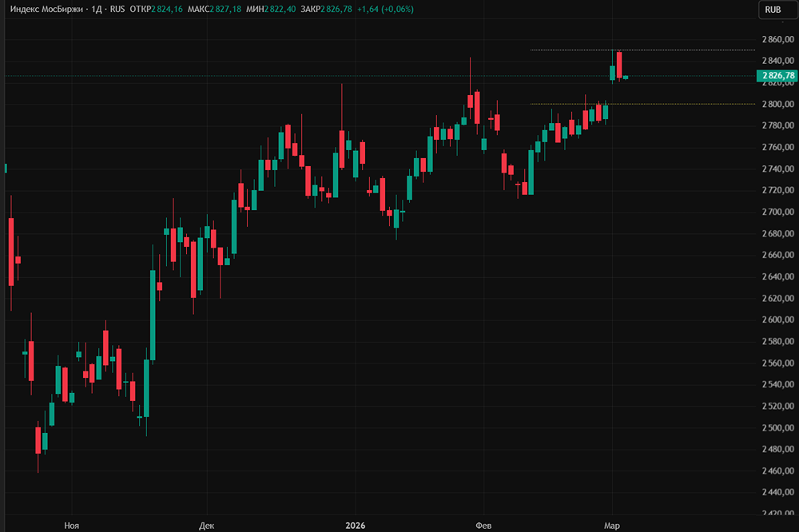This screenshot has height=532, width=799.
Task: Click the ЗАКР value 2 826,78 in header
Action: [336, 9]
